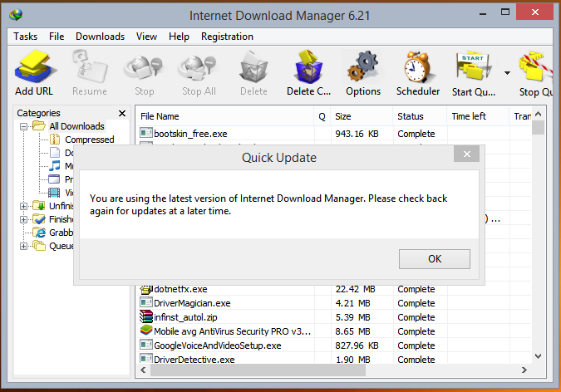This screenshot has width=561, height=392.
Task: Close the Quick Update dialog
Action: click(x=466, y=154)
